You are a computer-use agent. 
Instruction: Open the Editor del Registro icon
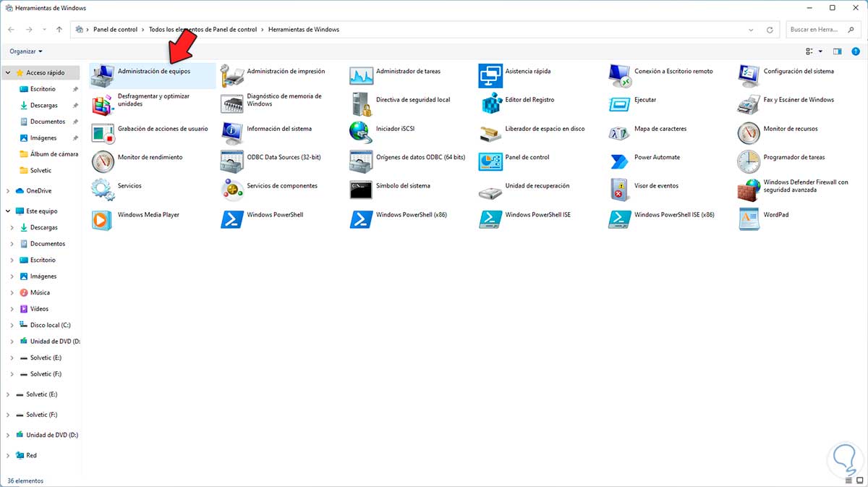pyautogui.click(x=490, y=103)
